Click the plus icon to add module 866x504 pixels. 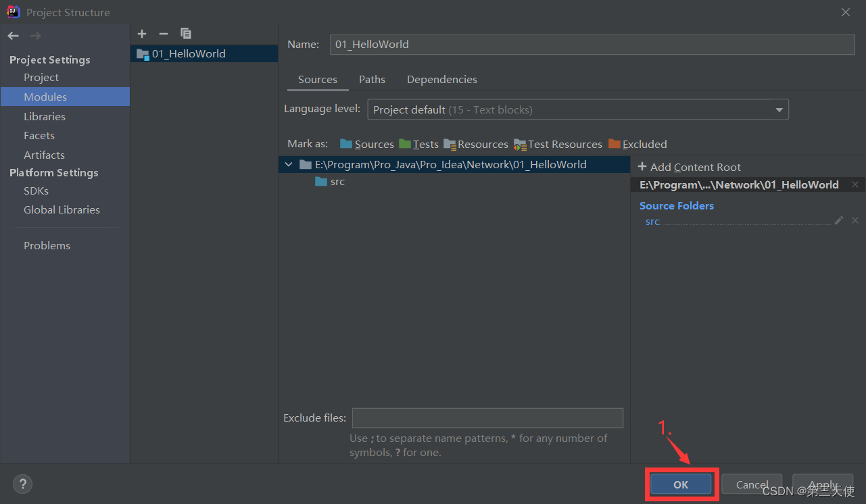(142, 34)
